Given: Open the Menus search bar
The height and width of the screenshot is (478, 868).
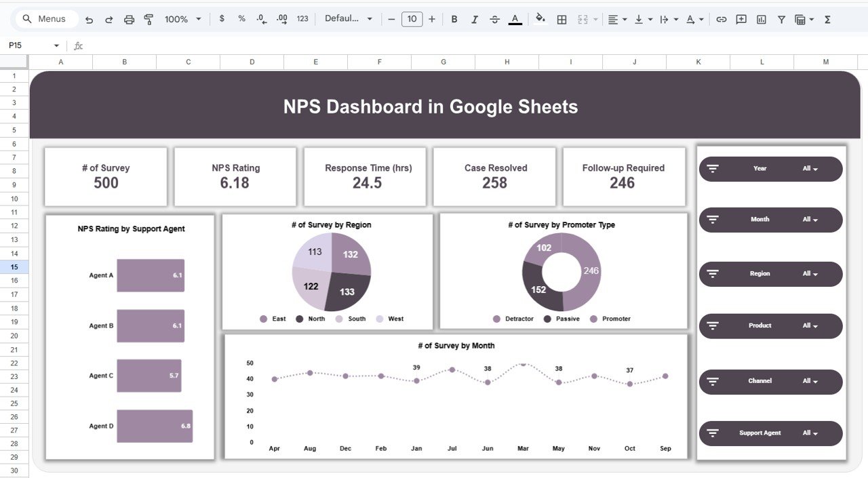Looking at the screenshot, I should tap(45, 19).
